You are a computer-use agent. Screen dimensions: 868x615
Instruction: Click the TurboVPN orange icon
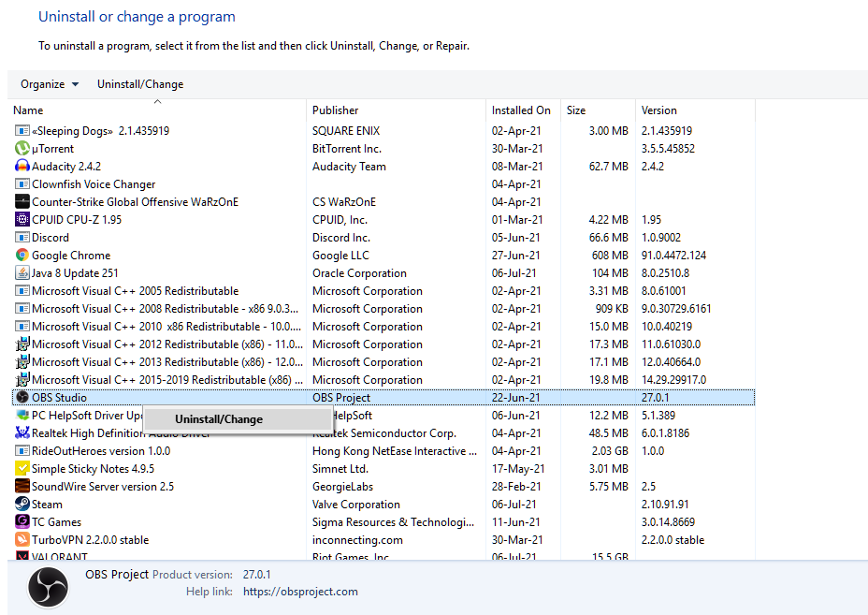click(x=22, y=539)
